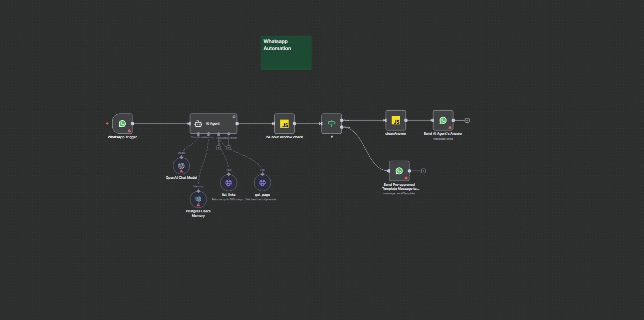The image size is (644, 320).
Task: Open the If condition node
Action: 331,124
